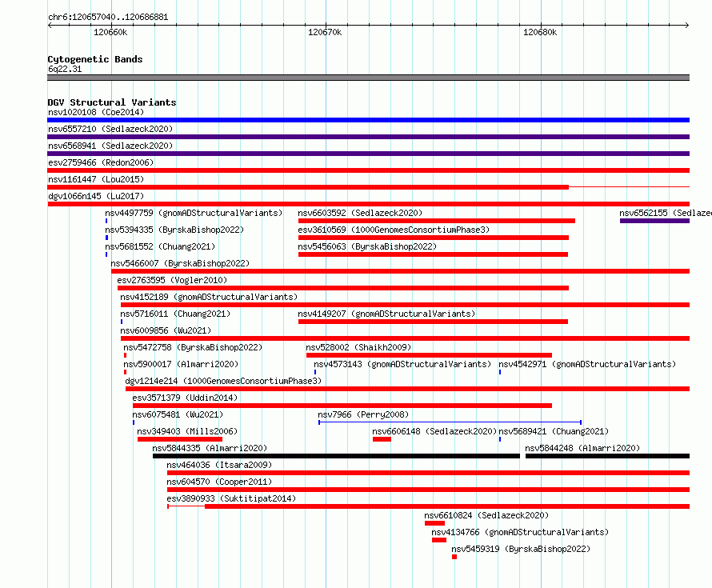Open nsv6603592 (Sedlazeck2020) label

point(360,213)
